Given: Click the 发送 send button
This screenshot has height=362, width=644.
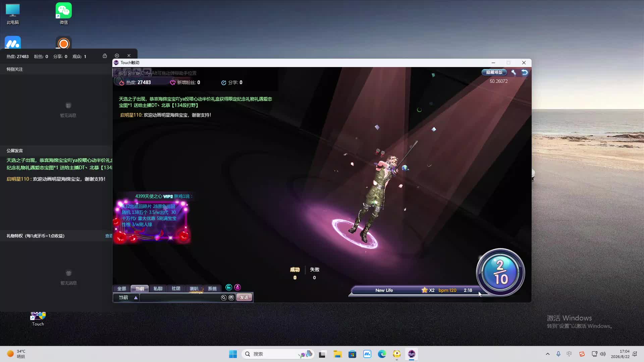Looking at the screenshot, I should pyautogui.click(x=244, y=298).
